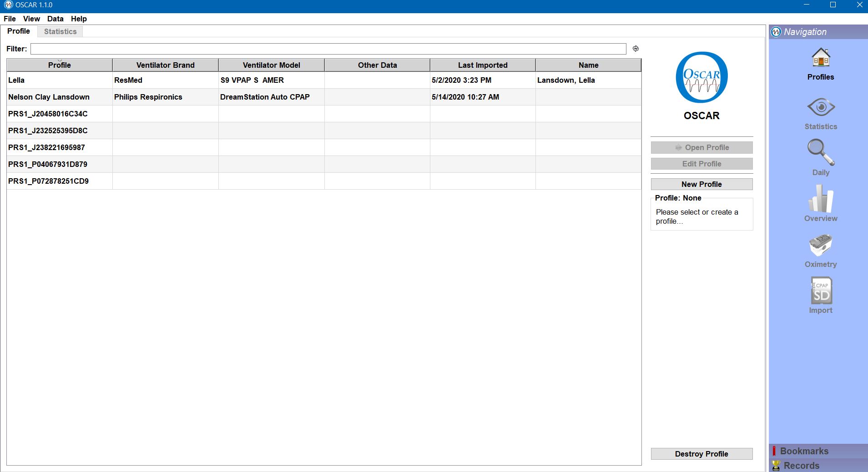Open the View menu

31,19
